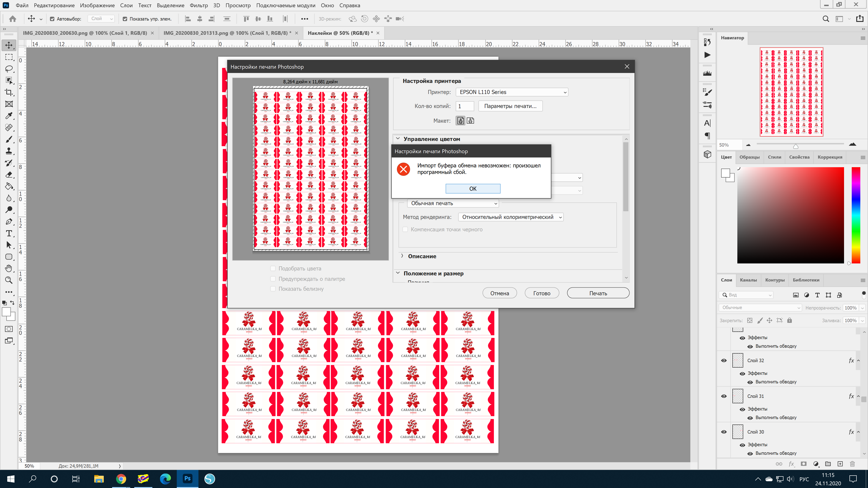Select landscape layout icon in print dialog
Image resolution: width=868 pixels, height=488 pixels.
click(x=470, y=121)
